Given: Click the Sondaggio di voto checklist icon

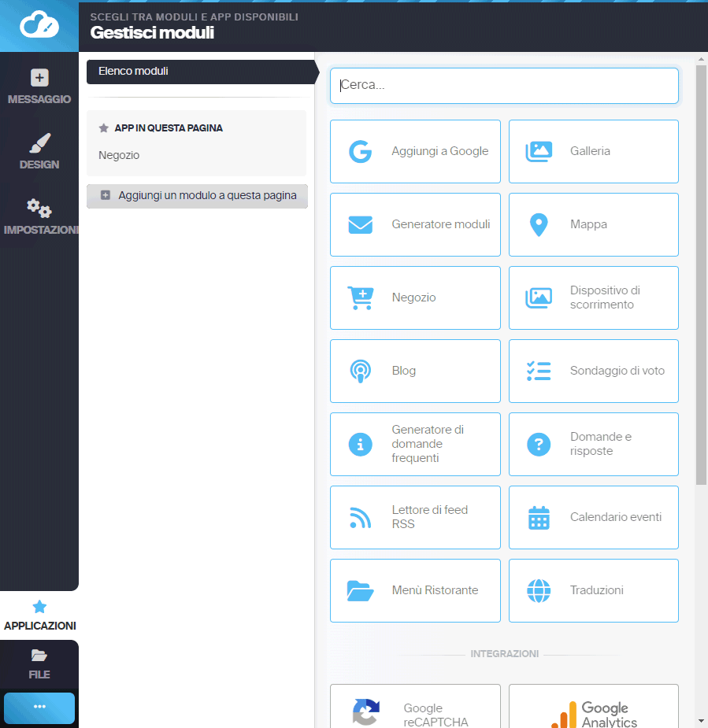Looking at the screenshot, I should (539, 371).
